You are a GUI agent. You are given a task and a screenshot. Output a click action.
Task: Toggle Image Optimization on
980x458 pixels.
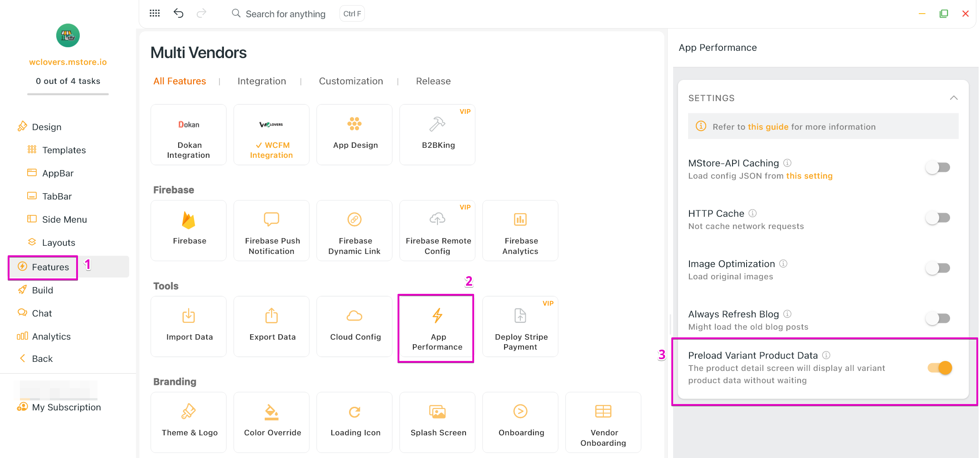click(x=938, y=268)
